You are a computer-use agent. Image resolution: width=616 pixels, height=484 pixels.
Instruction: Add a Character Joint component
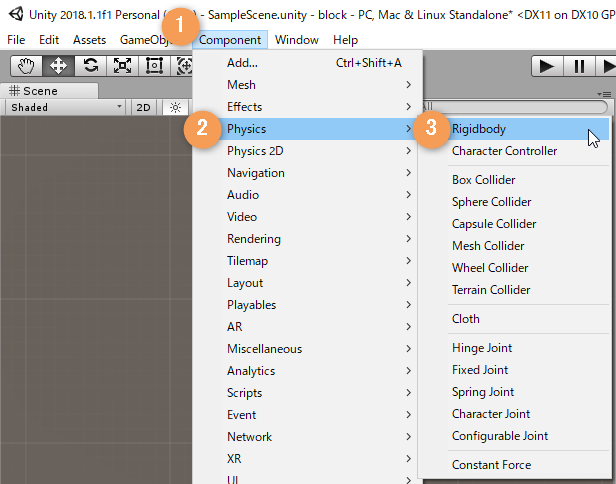click(514, 414)
